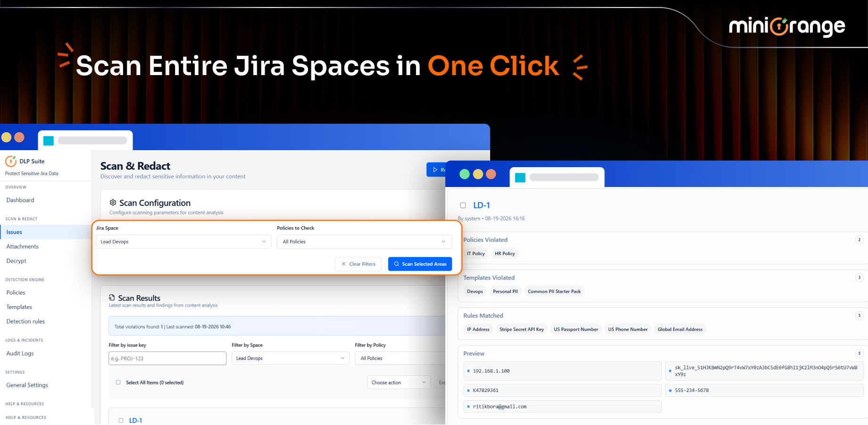Open Dashboard in the sidebar
Screen dimensions: 868x425
click(20, 200)
